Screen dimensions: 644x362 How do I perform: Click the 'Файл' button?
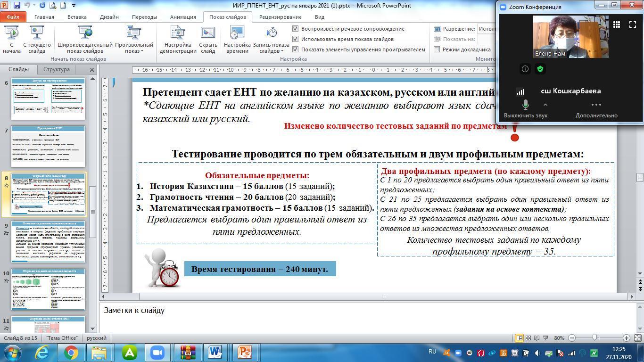(x=13, y=17)
